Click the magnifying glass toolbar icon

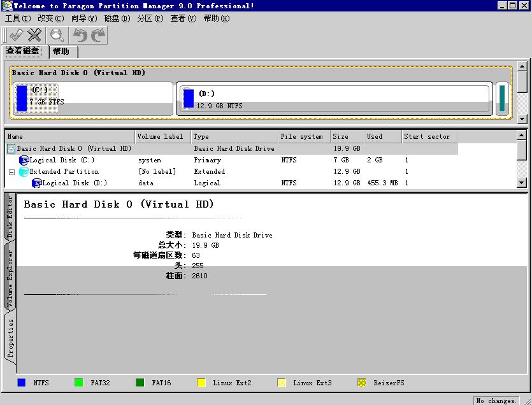57,36
